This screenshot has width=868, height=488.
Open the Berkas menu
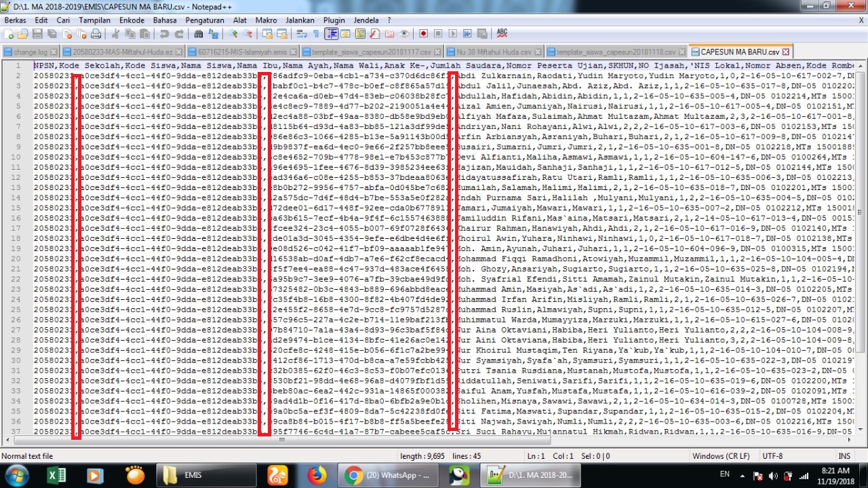[x=15, y=20]
